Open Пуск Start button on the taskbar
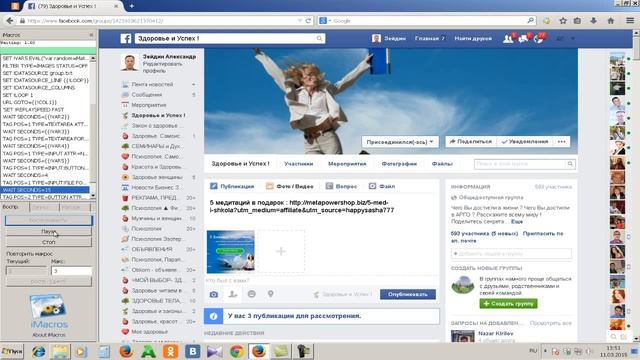 click(x=12, y=351)
